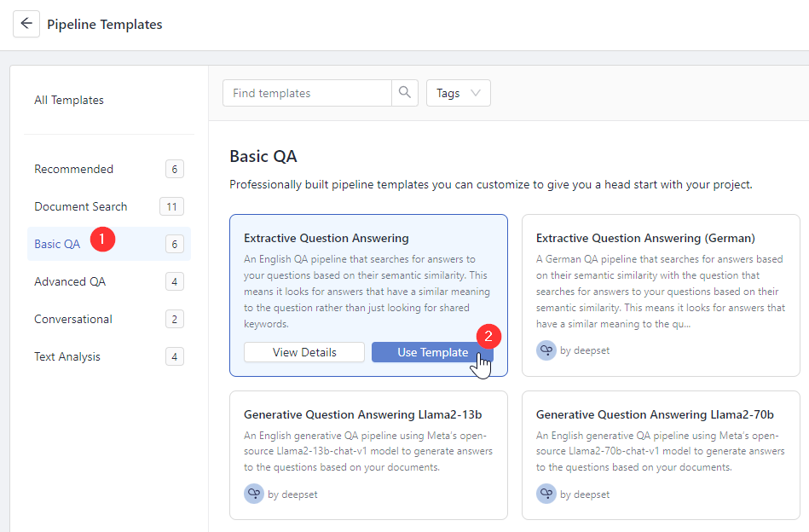Click the search magnifier icon
Image resolution: width=809 pixels, height=532 pixels.
click(x=404, y=92)
